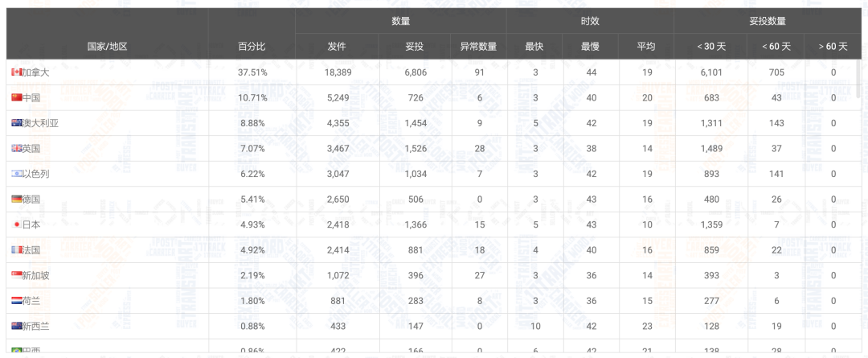868x358 pixels.
Task: Select the 澳大利亚 country name
Action: [x=40, y=123]
